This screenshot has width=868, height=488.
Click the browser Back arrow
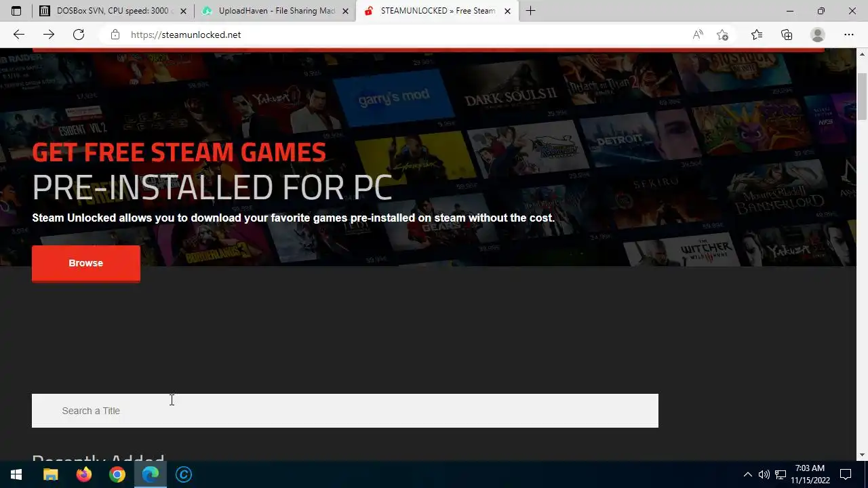tap(19, 35)
